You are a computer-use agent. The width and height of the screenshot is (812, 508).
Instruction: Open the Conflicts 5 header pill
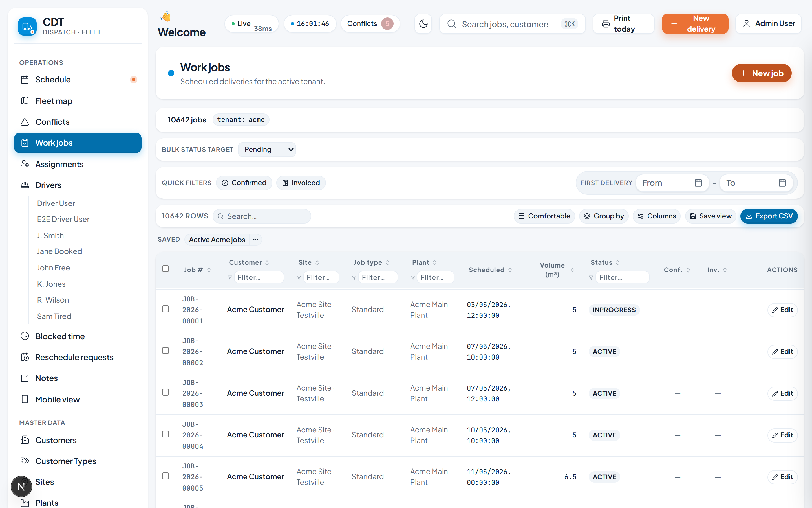pyautogui.click(x=370, y=24)
